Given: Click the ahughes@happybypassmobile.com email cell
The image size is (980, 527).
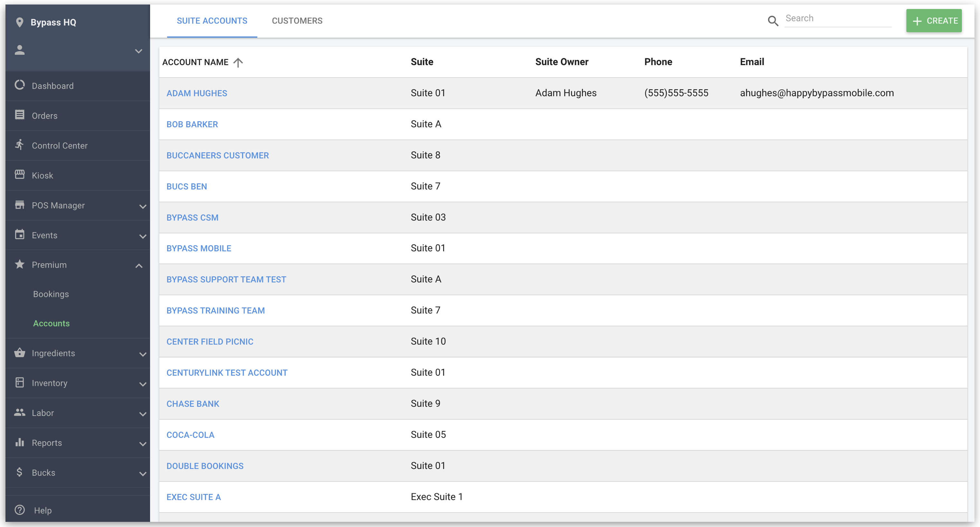Looking at the screenshot, I should [817, 93].
